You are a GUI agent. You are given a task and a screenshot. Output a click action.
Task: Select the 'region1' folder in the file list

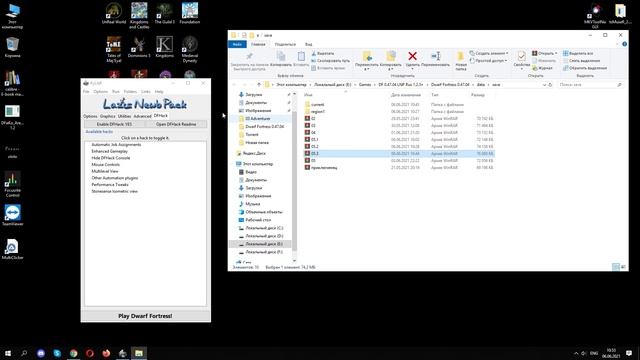click(x=318, y=111)
